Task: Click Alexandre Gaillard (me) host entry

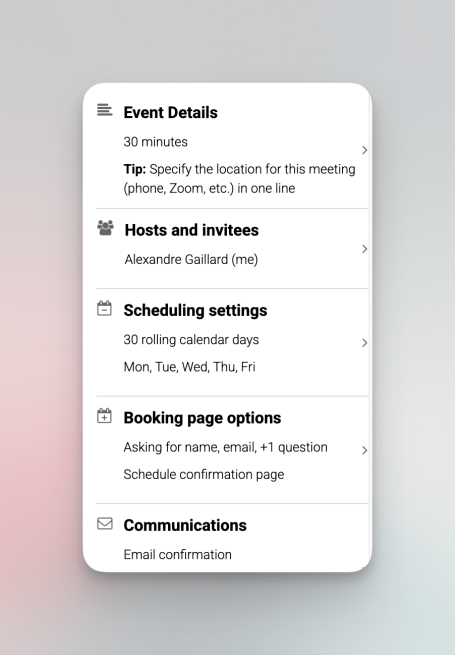Action: click(x=191, y=259)
